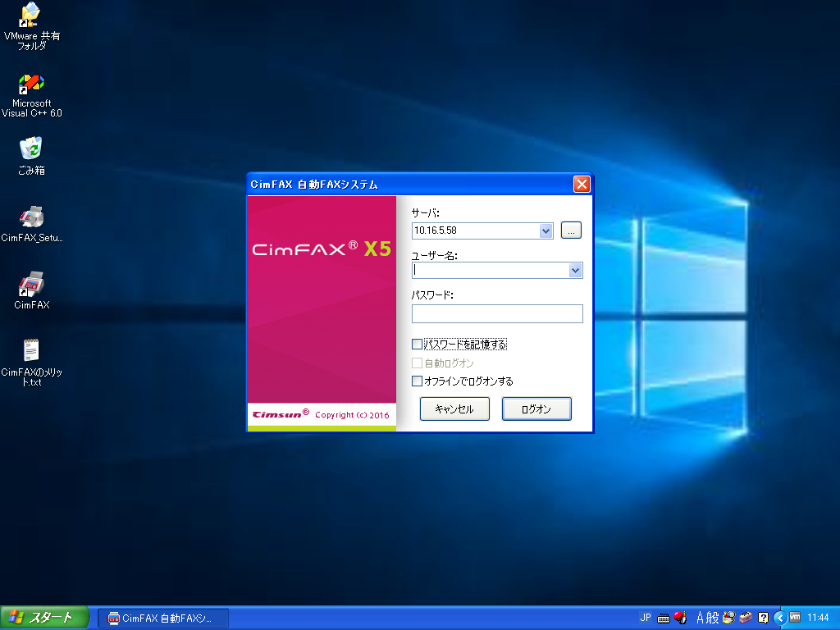Click the キャンセル button
This screenshot has width=840, height=630.
[454, 409]
